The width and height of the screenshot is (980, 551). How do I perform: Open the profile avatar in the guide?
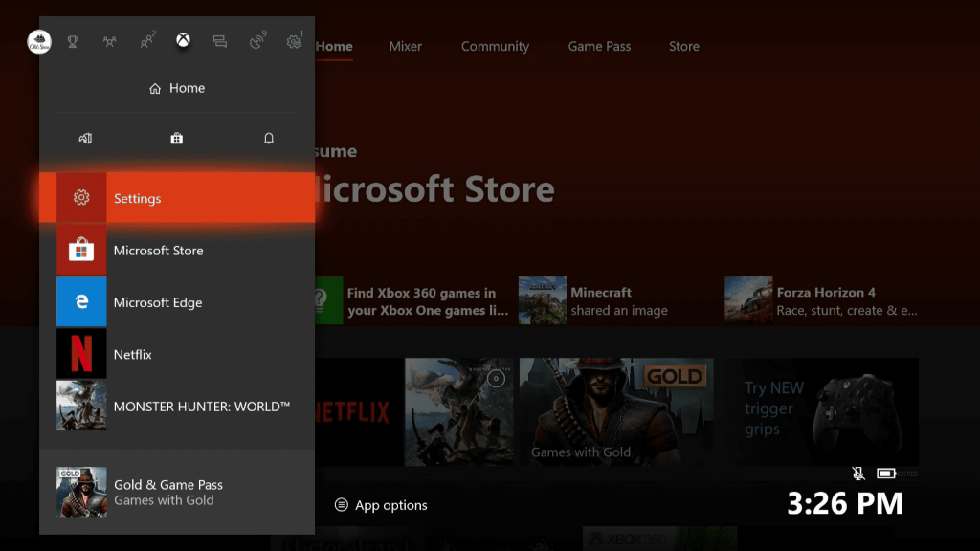[38, 42]
